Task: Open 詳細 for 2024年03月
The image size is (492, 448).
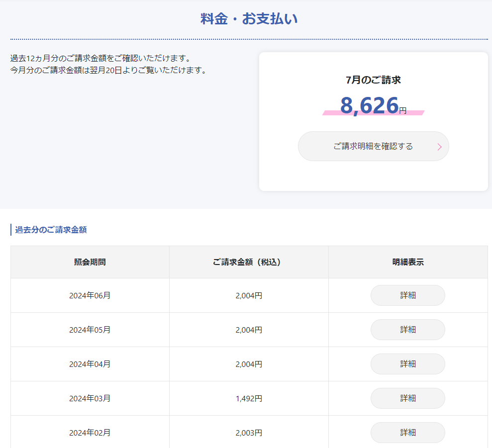Action: (407, 398)
